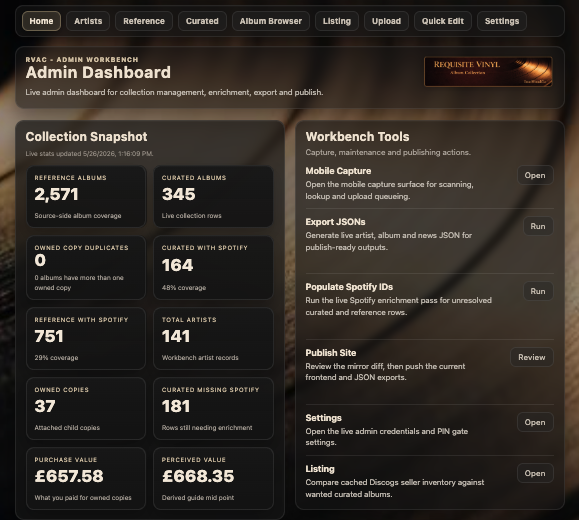Click the Live collection rows caption
The width and height of the screenshot is (579, 520).
tap(192, 216)
